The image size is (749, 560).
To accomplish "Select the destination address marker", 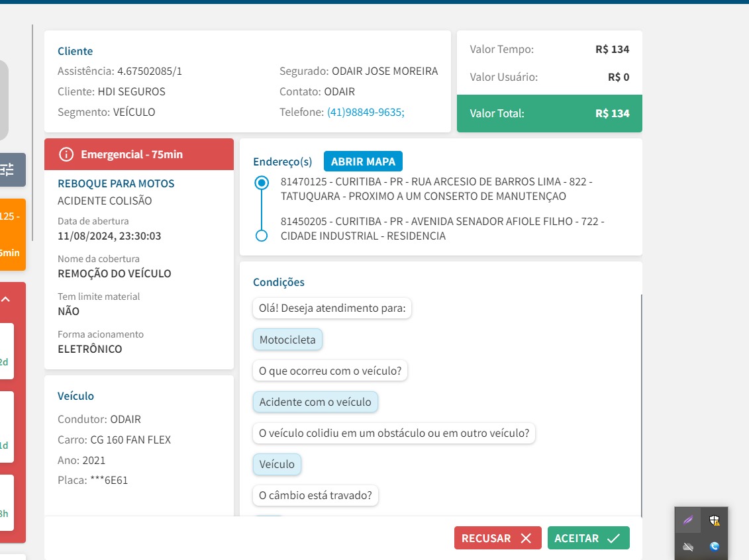I will (262, 236).
